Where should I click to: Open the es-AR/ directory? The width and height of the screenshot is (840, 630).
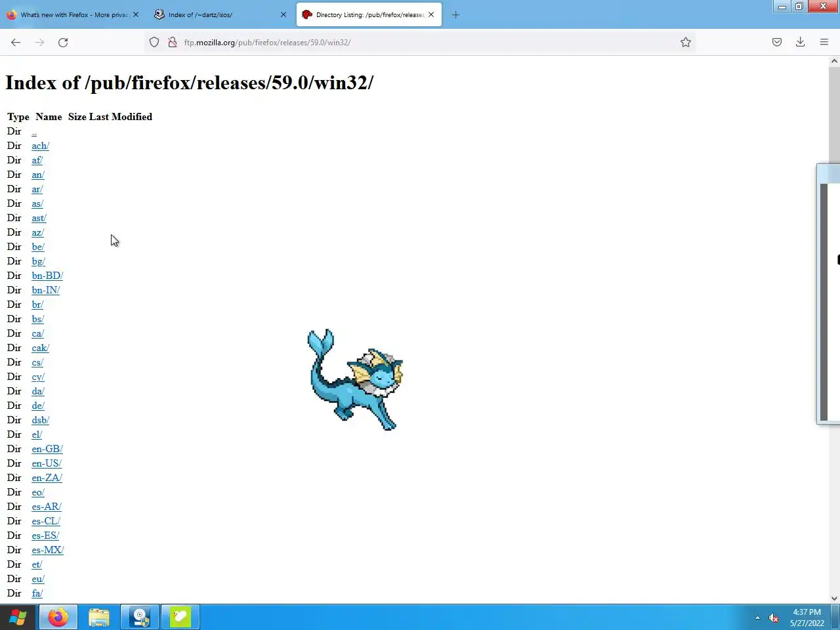click(x=47, y=507)
